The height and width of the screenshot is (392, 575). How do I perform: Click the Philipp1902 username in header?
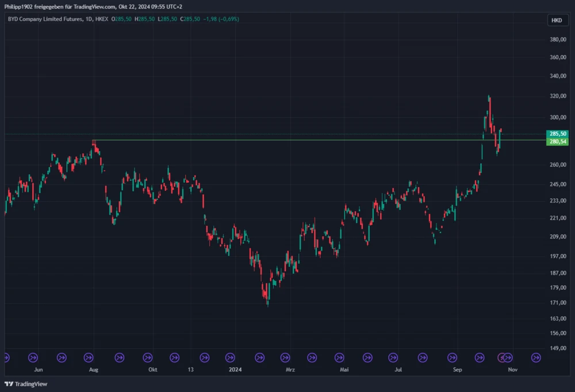pyautogui.click(x=19, y=6)
